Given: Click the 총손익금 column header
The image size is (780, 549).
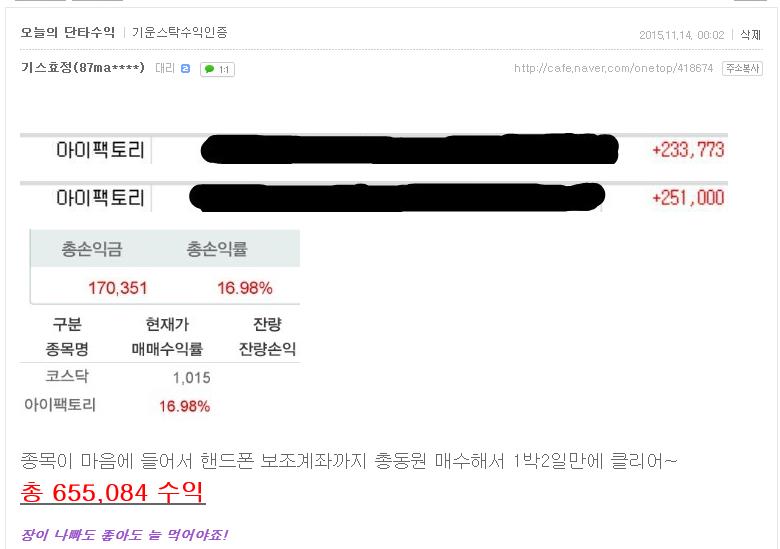Looking at the screenshot, I should [92, 249].
